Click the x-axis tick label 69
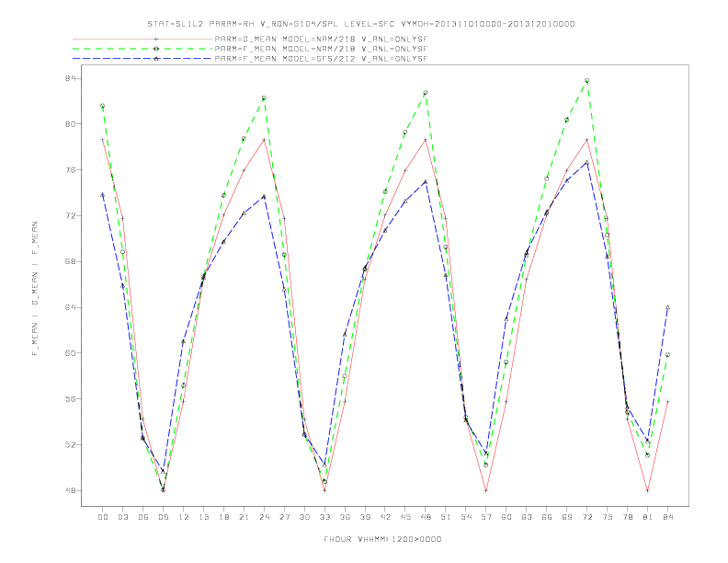This screenshot has width=728, height=563. pos(567,517)
